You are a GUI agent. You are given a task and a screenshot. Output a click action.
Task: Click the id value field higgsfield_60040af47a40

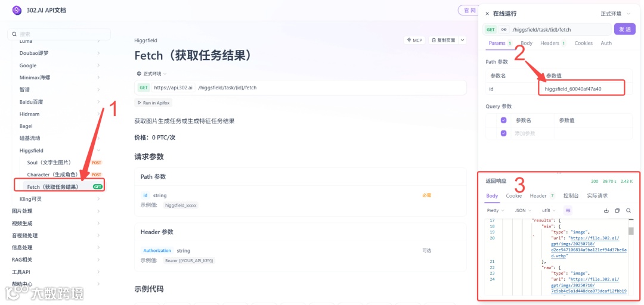point(581,89)
